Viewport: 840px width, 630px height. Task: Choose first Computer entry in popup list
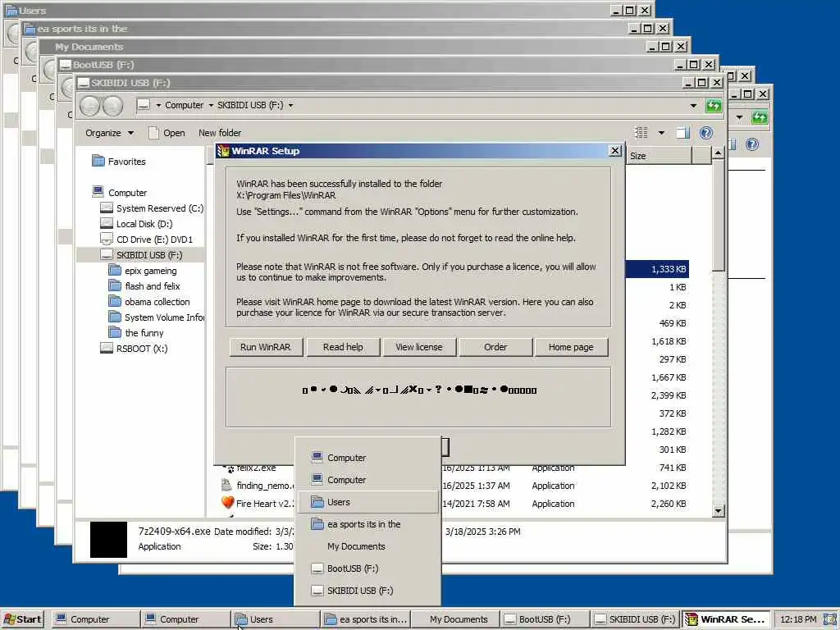point(368,458)
